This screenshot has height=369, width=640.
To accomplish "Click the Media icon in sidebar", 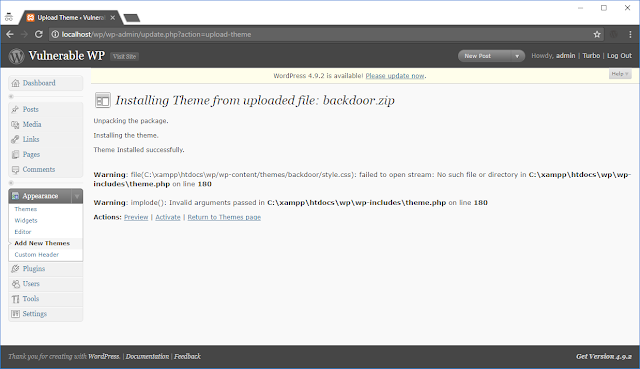I will coord(16,124).
